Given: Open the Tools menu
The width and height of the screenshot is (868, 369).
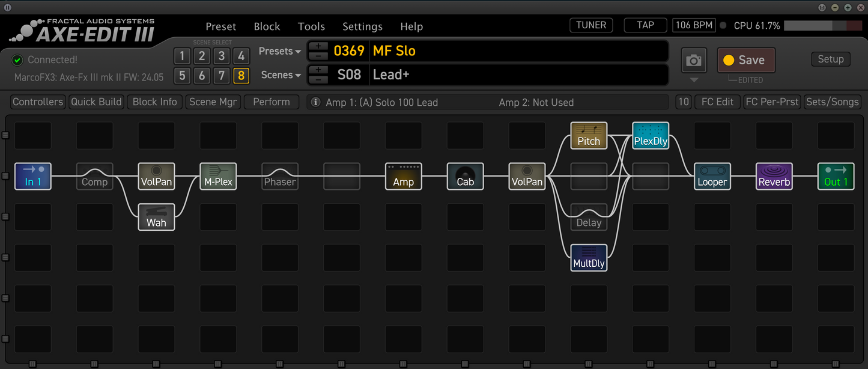Looking at the screenshot, I should (311, 26).
